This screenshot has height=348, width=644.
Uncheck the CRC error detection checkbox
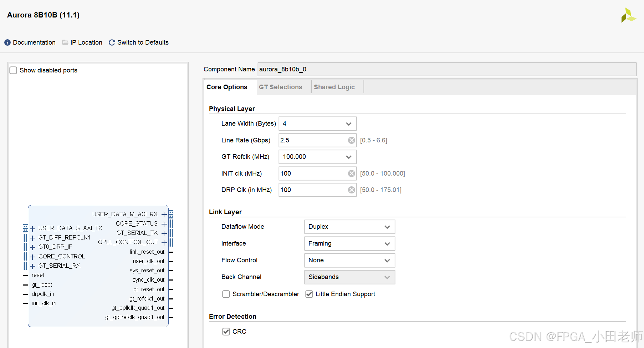[226, 332]
